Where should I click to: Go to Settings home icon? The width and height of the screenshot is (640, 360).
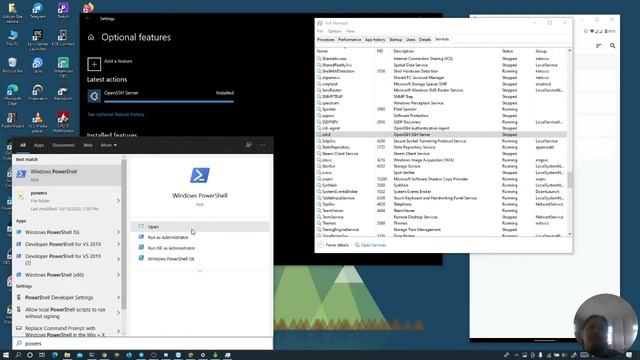point(91,37)
